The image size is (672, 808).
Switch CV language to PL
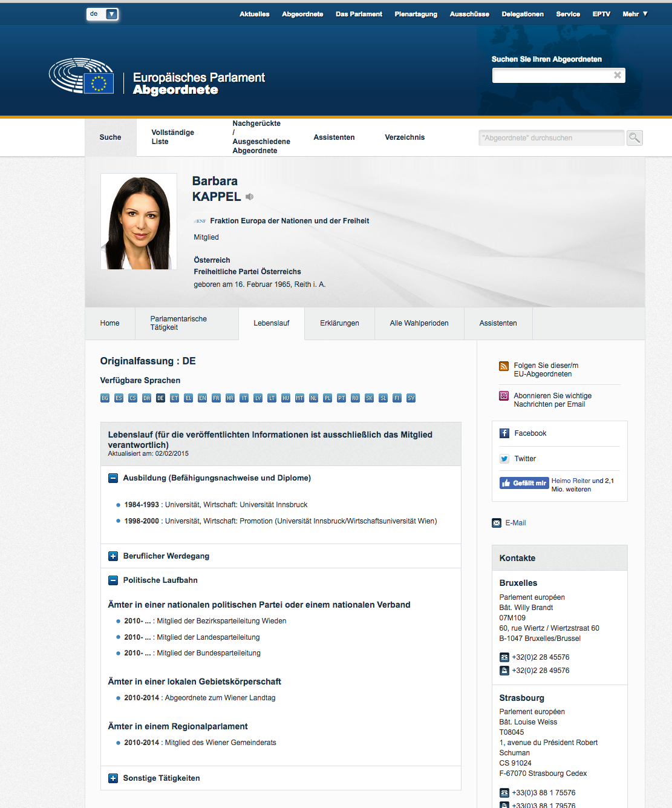pos(328,398)
